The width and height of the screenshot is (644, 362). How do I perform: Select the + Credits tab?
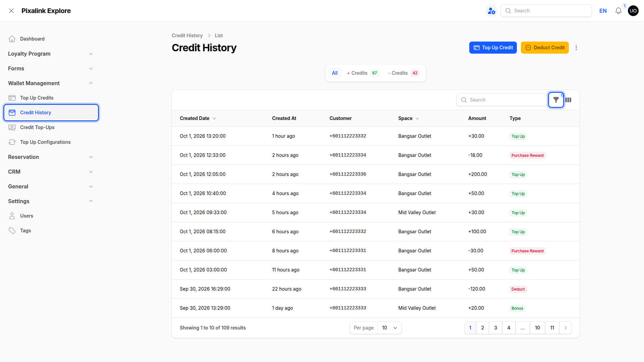click(363, 73)
